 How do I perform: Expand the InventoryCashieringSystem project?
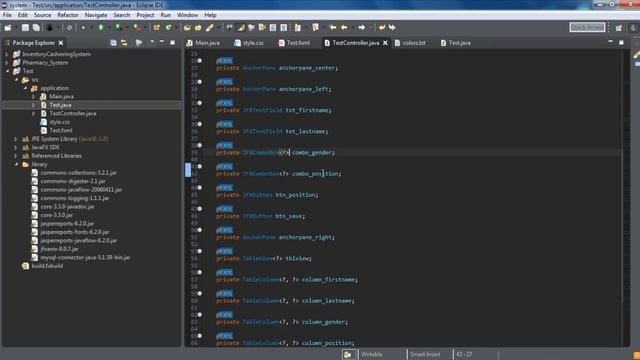click(x=7, y=54)
